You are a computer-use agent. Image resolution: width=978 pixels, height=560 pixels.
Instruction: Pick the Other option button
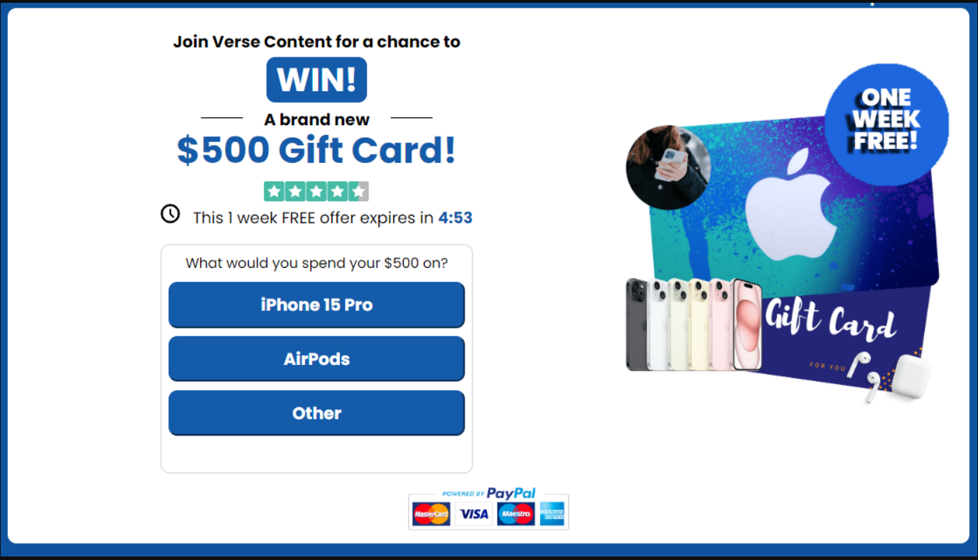pos(316,413)
